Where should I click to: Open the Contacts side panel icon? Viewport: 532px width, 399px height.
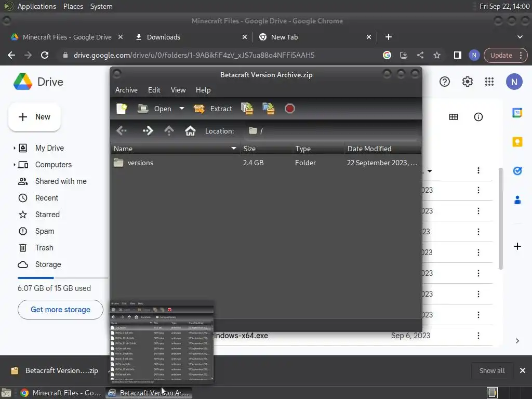pos(517,200)
